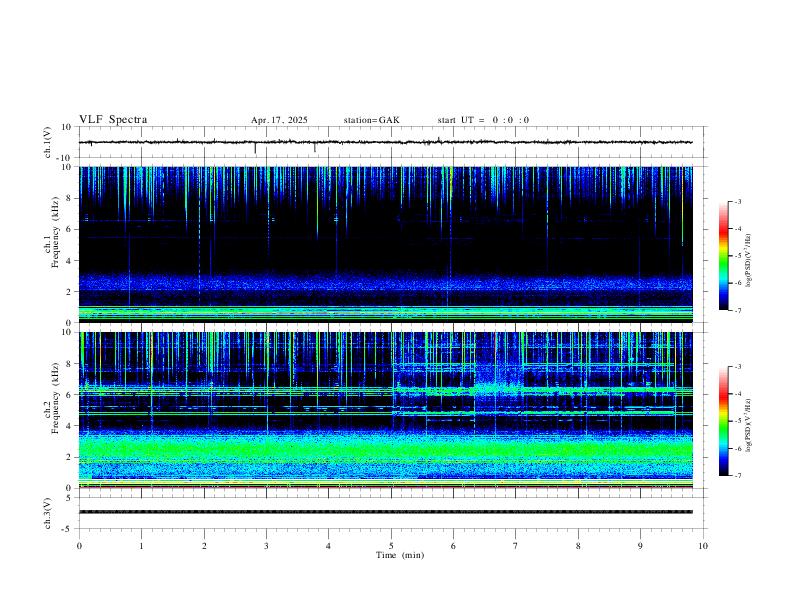Click the "-7" label on ch.1 color bar
Screen dimensions: 792x612
click(737, 311)
